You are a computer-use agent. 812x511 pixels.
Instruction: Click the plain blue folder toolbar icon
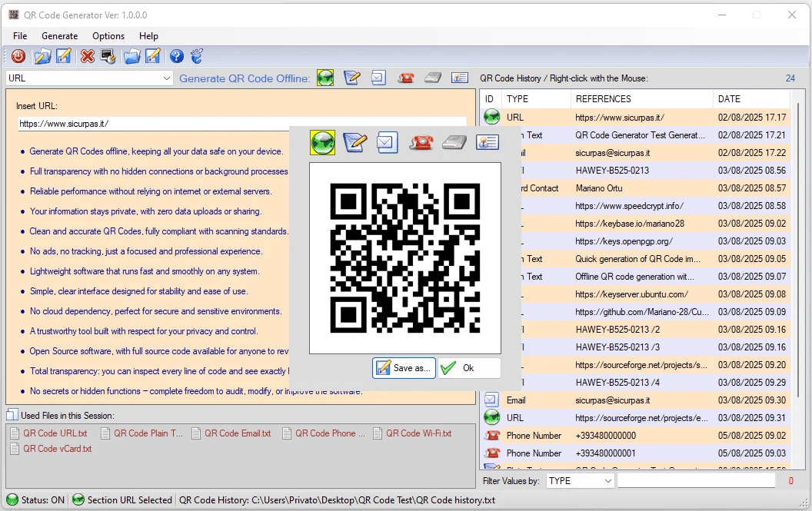(x=132, y=56)
